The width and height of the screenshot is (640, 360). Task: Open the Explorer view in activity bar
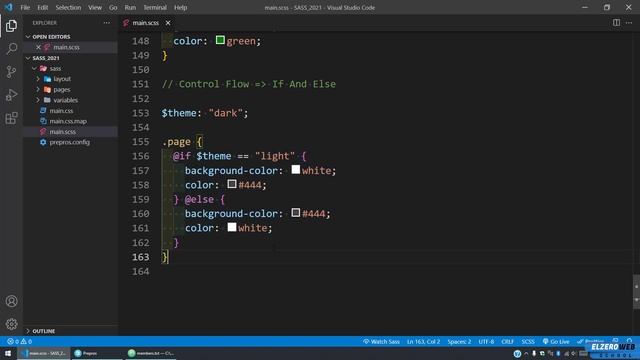[11, 26]
